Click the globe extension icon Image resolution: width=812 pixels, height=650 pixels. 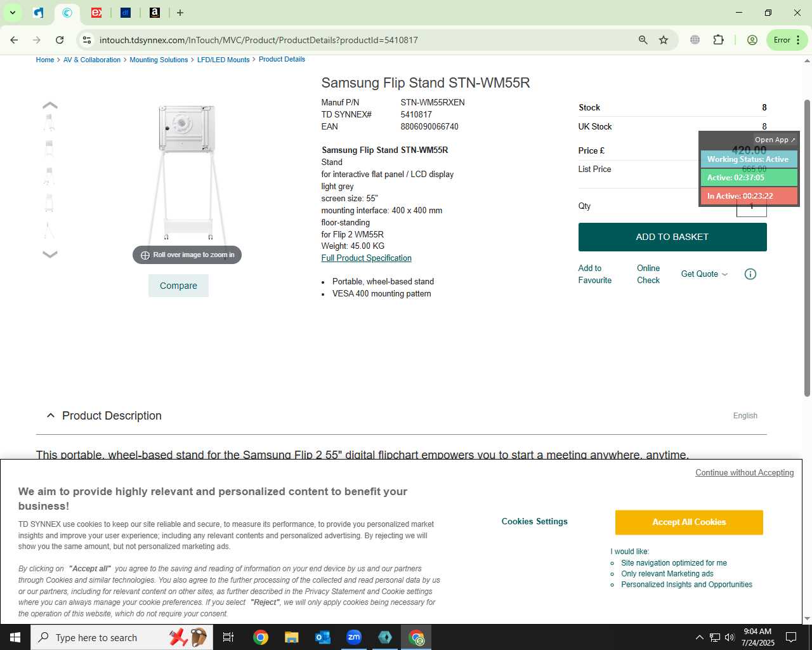[695, 40]
